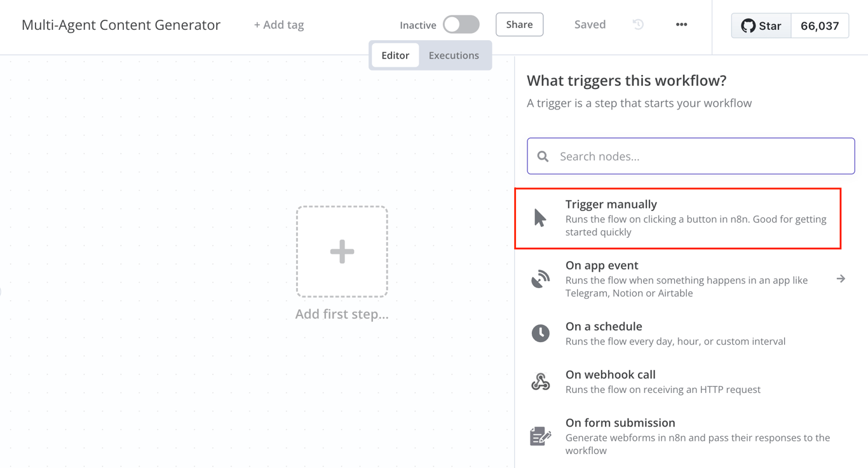Toggle the workflow from Inactive to Active
The height and width of the screenshot is (468, 868).
(461, 24)
